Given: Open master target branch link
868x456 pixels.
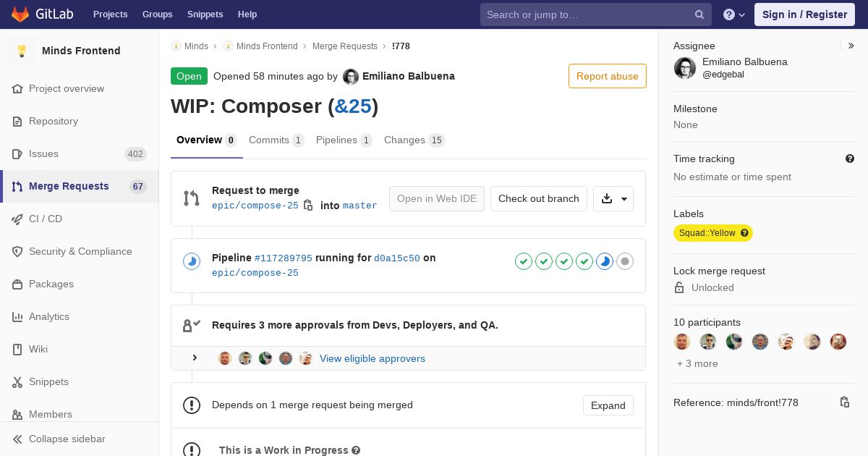Looking at the screenshot, I should coord(360,206).
